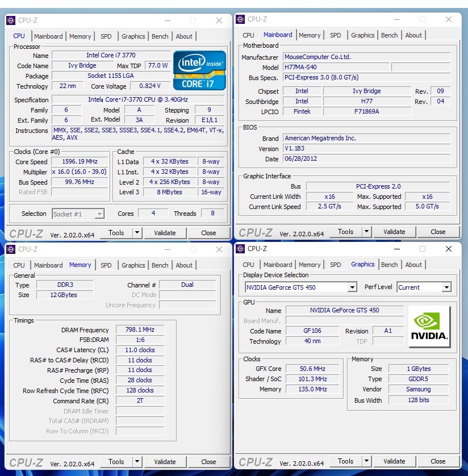Open Graphics tab in CPU window
Image resolution: width=468 pixels, height=476 pixels.
click(x=133, y=36)
